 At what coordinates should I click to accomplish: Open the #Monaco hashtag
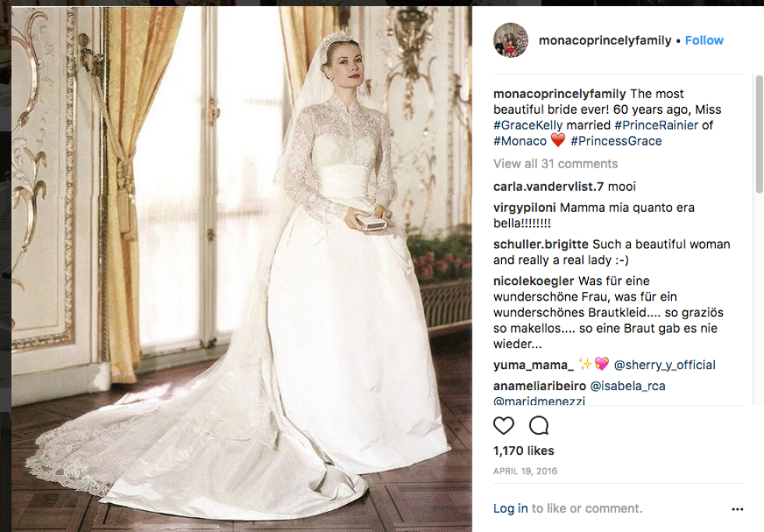pos(520,141)
